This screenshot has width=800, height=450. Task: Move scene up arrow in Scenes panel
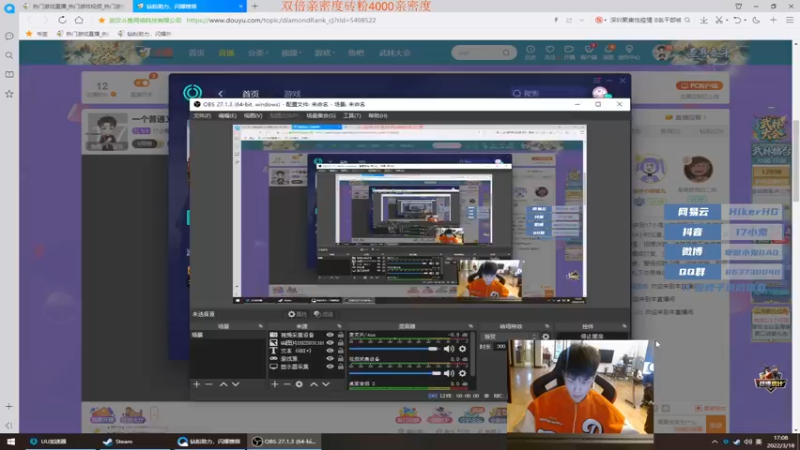point(223,384)
